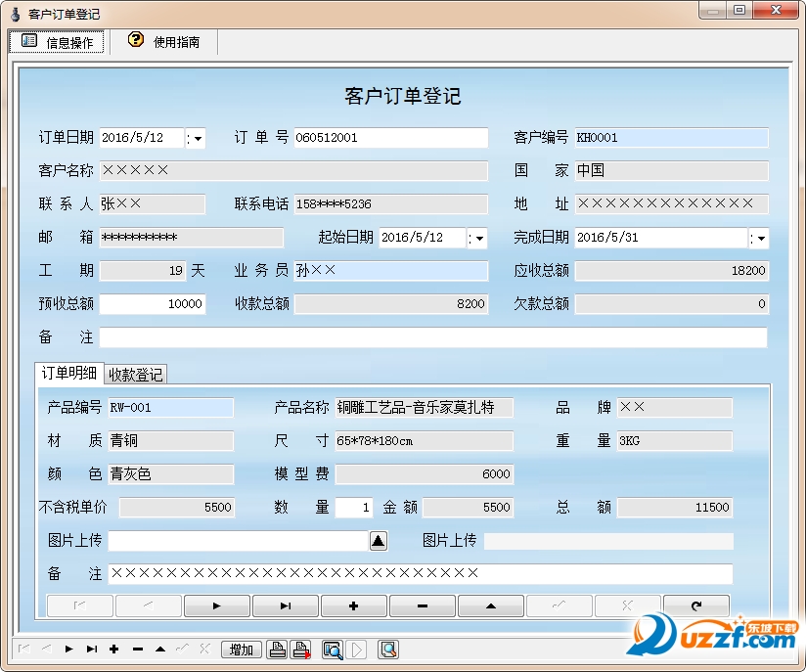806x672 pixels.
Task: Click previous-record icon in bottom toolbar
Action: [x=46, y=649]
